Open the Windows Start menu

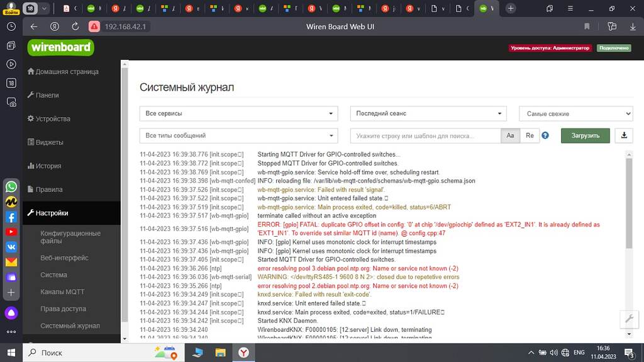click(x=11, y=353)
